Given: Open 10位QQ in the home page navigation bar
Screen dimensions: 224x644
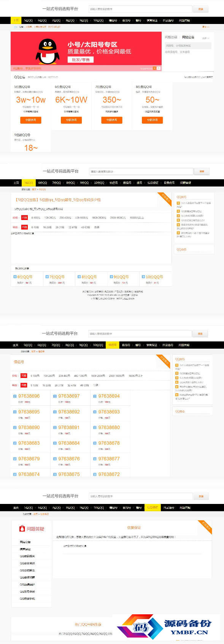Looking at the screenshot, I should pos(98,21).
